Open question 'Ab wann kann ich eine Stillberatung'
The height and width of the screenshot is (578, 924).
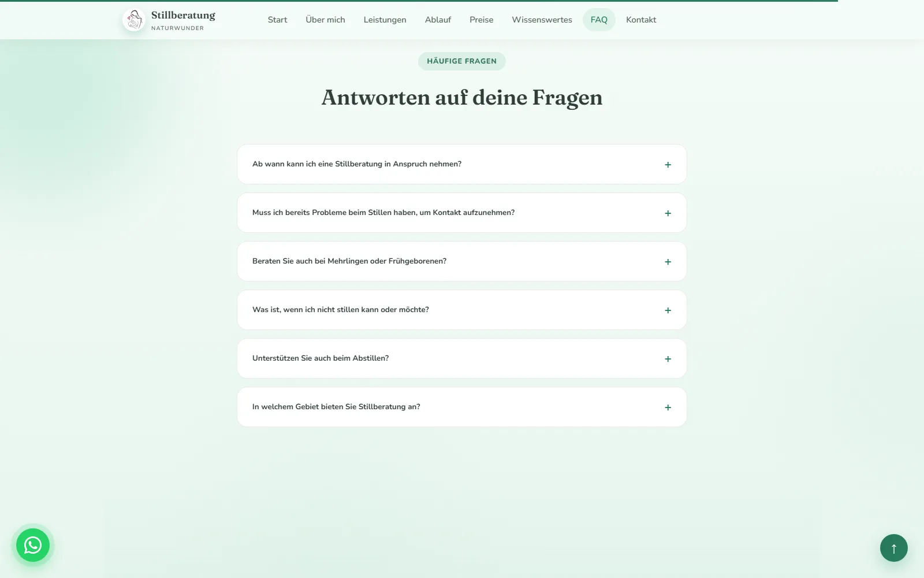coord(462,164)
